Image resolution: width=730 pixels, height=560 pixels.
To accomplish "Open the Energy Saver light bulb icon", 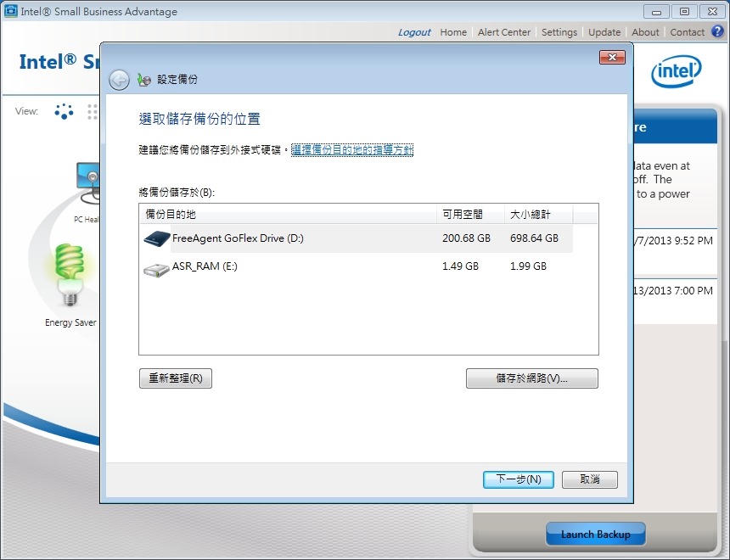I will [x=70, y=275].
